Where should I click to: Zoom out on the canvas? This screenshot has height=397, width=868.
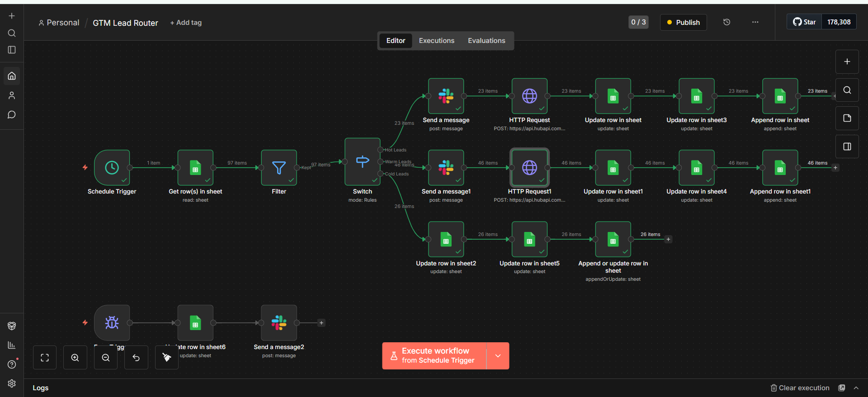click(106, 358)
